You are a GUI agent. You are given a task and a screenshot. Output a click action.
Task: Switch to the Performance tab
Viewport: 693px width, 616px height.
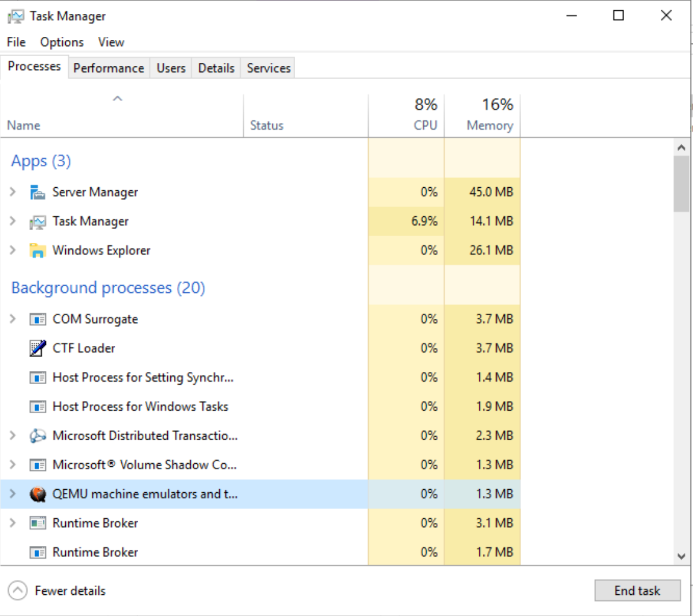pos(109,68)
